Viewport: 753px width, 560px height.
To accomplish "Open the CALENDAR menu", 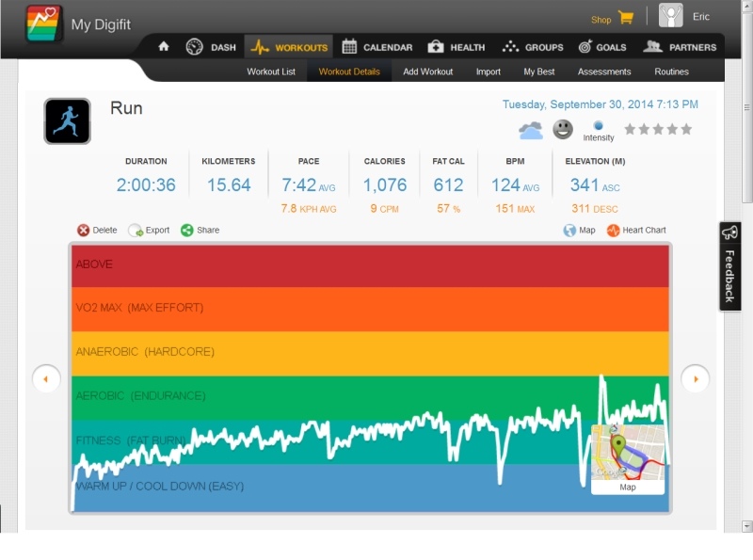I will [377, 47].
